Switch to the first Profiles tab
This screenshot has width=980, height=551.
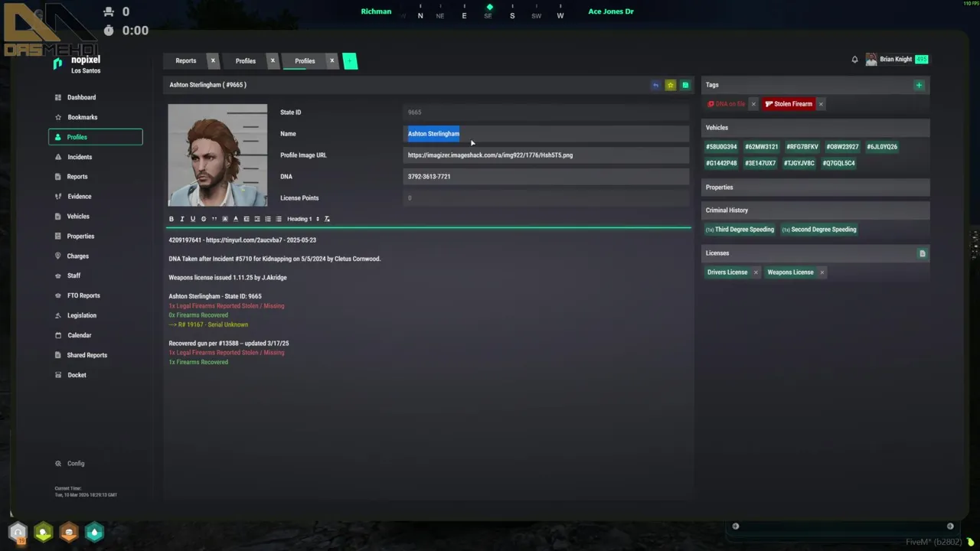pos(246,60)
